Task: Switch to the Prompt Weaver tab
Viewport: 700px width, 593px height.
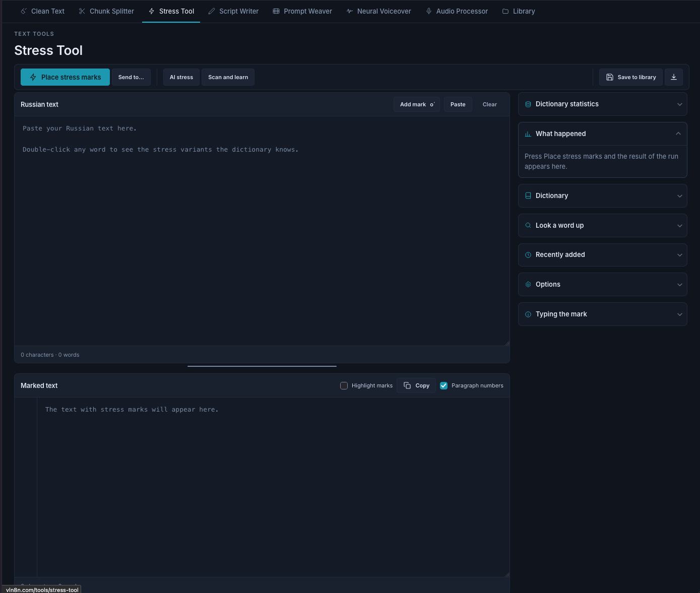Action: pyautogui.click(x=302, y=11)
